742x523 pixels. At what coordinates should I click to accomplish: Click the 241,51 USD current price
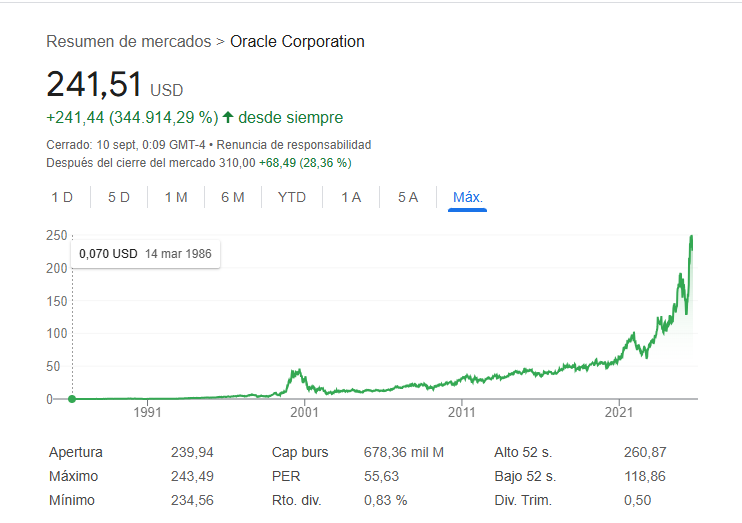click(95, 85)
